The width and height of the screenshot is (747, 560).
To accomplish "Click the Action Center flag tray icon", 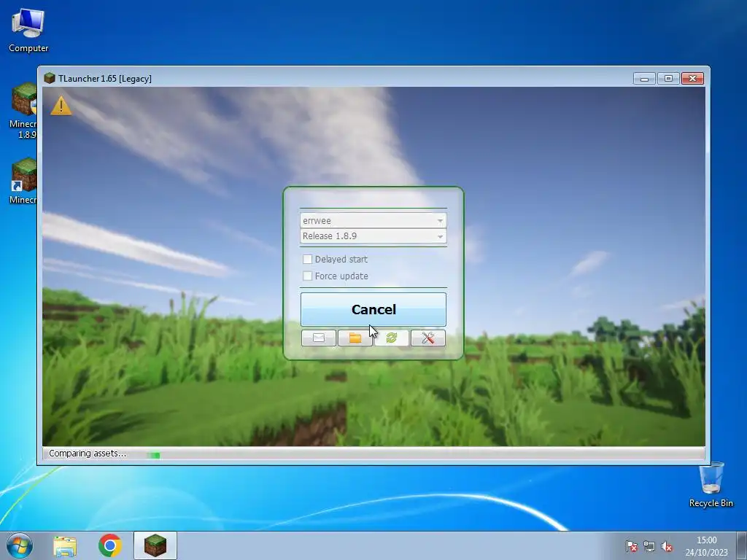I will [632, 546].
